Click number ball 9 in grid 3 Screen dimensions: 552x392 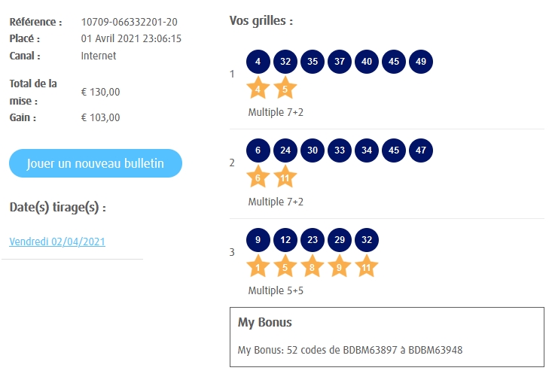(x=258, y=240)
